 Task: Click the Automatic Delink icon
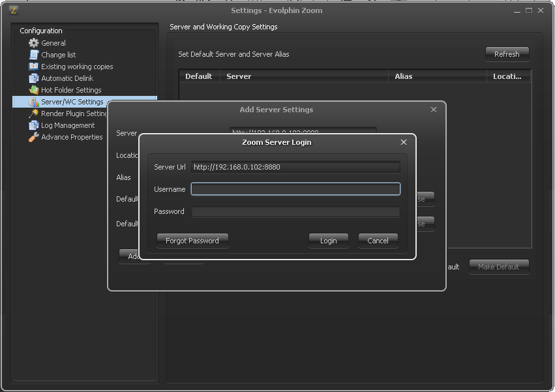(34, 78)
